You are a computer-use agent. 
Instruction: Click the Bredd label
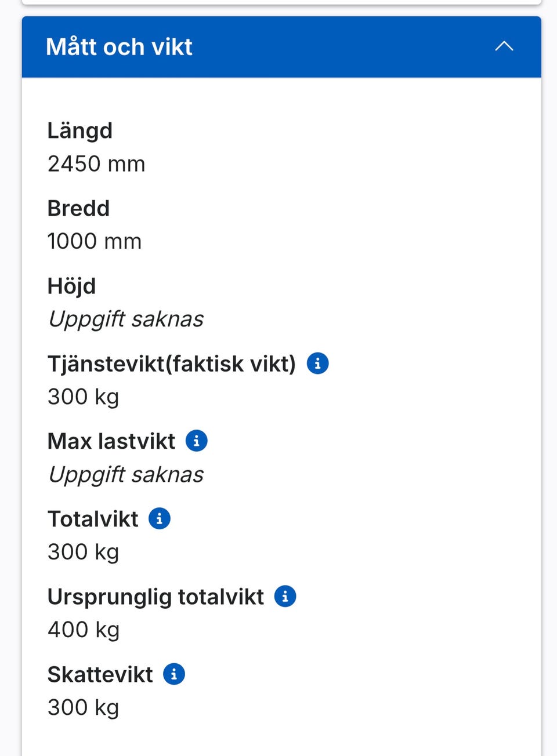[78, 209]
